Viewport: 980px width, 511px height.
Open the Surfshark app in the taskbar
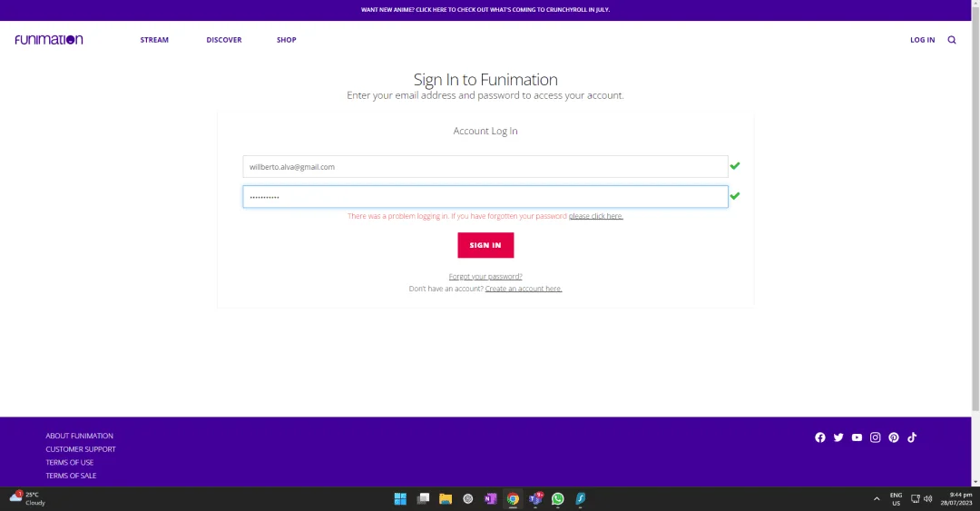click(x=580, y=498)
